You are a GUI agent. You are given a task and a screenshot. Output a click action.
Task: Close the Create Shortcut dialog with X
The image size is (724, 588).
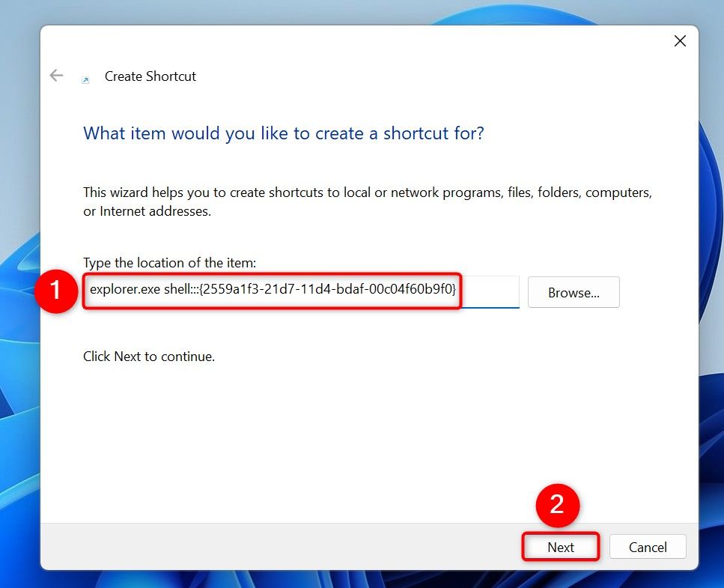point(679,41)
